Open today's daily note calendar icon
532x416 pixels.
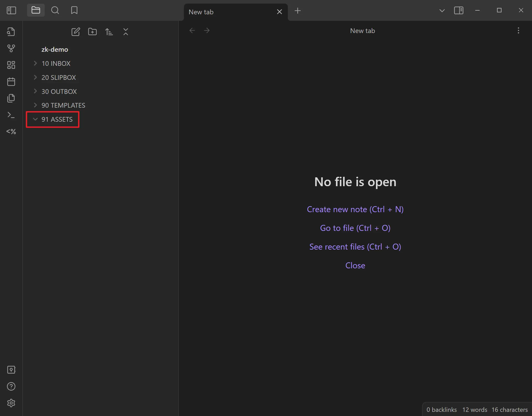pos(11,82)
